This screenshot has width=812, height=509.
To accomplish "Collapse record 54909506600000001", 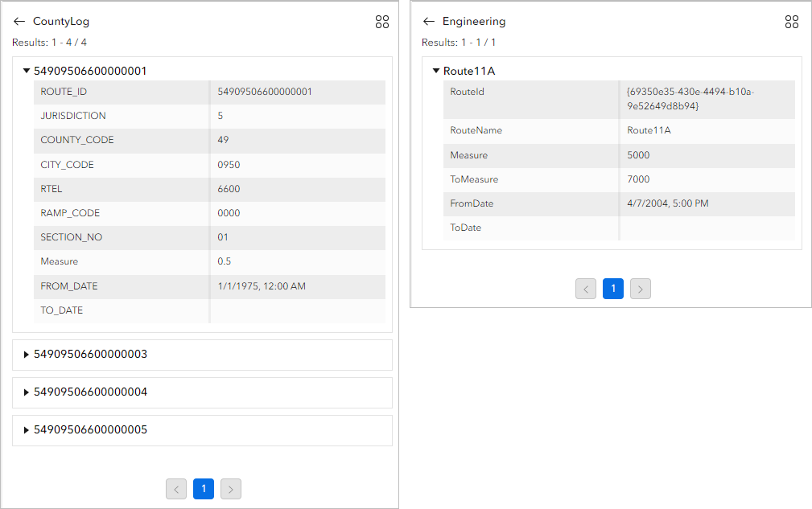I will (x=27, y=71).
